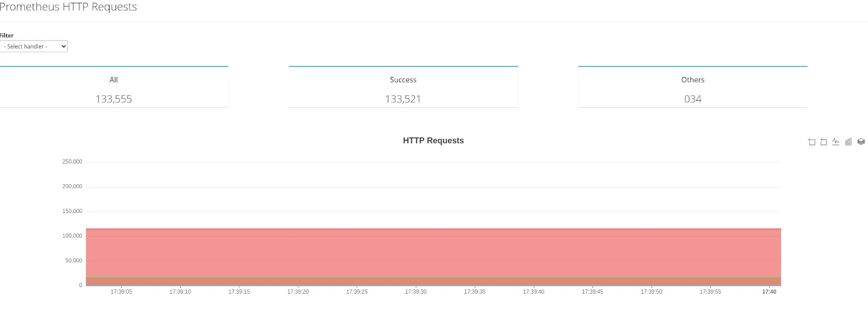Click the 17:39:20 time axis label

(x=298, y=291)
